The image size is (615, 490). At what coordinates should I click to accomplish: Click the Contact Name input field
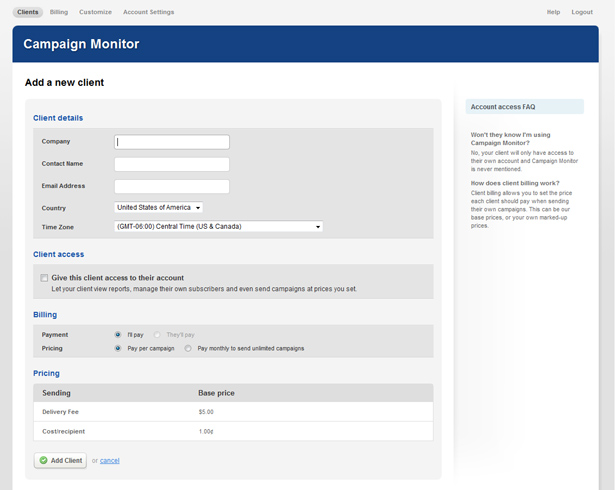(172, 164)
